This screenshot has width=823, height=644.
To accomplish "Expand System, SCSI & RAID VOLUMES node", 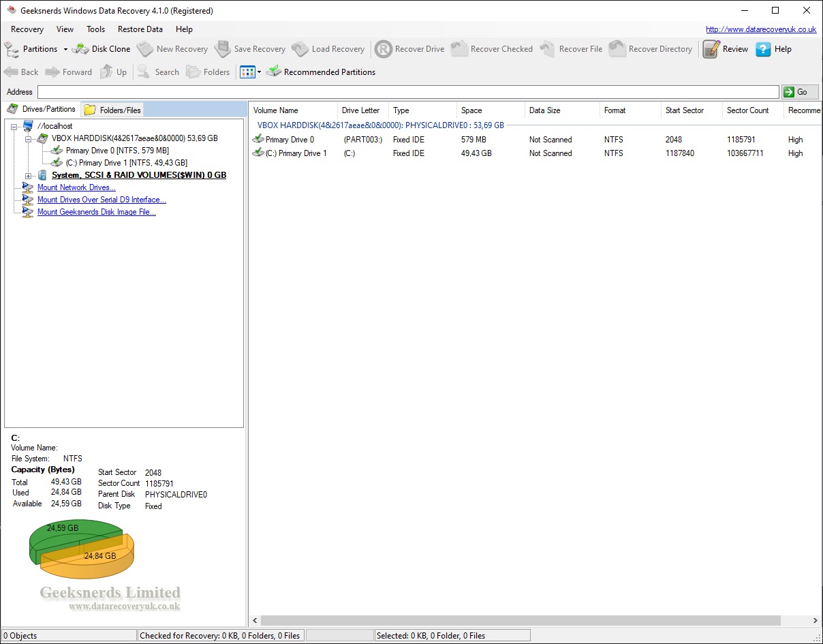I will (x=29, y=175).
